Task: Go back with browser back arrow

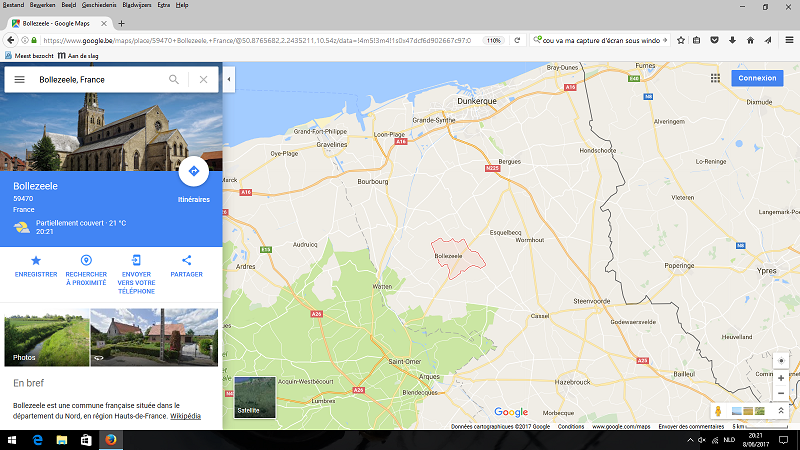Action: coord(11,40)
